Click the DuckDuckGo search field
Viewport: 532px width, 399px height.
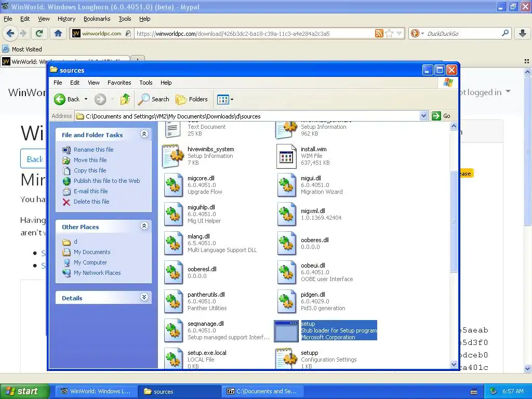click(x=463, y=33)
